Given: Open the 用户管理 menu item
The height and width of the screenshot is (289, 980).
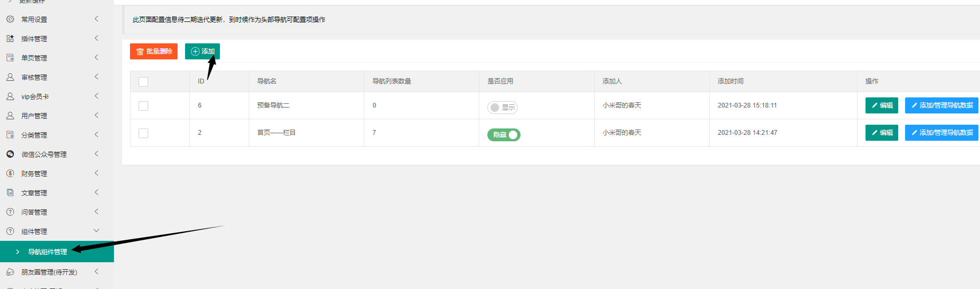Looking at the screenshot, I should [34, 116].
